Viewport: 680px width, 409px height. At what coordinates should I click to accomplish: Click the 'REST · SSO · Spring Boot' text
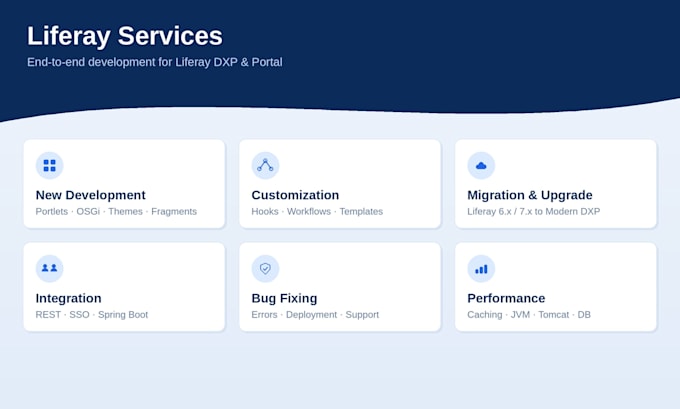pos(92,314)
